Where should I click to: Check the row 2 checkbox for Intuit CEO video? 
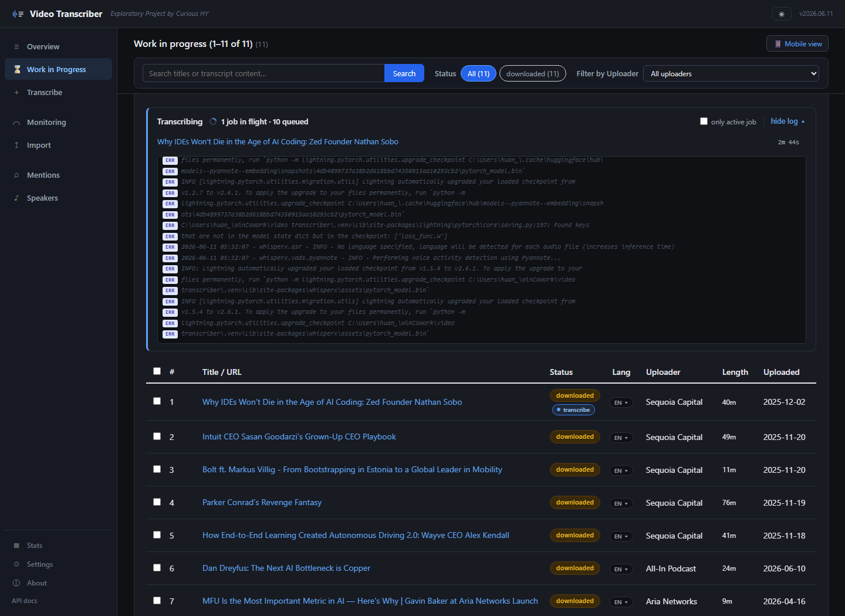coord(157,436)
